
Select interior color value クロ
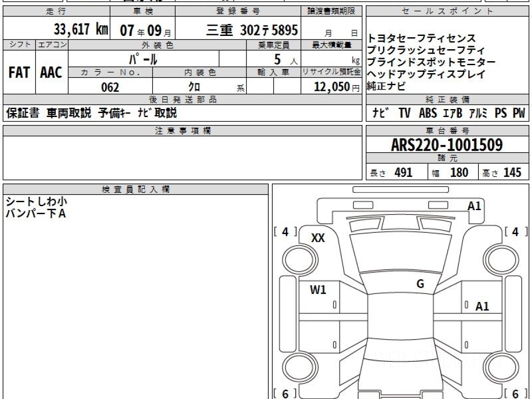coord(194,87)
